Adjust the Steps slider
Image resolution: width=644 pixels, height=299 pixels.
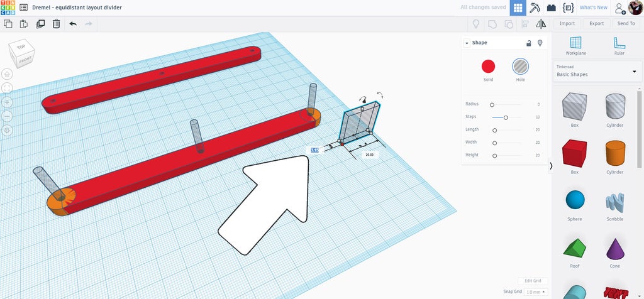click(x=506, y=117)
